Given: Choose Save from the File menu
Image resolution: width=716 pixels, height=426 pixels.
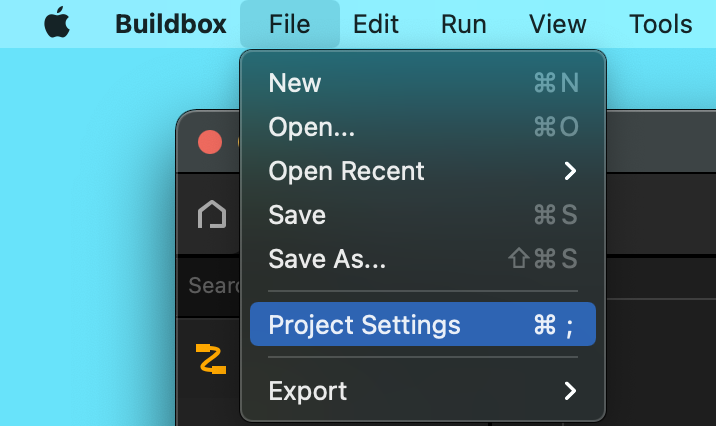Looking at the screenshot, I should (x=423, y=215).
